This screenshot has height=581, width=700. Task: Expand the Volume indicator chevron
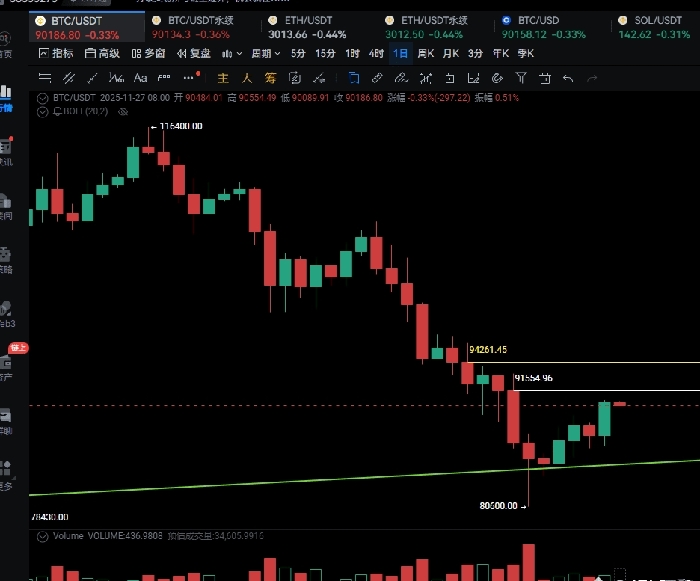pos(42,537)
